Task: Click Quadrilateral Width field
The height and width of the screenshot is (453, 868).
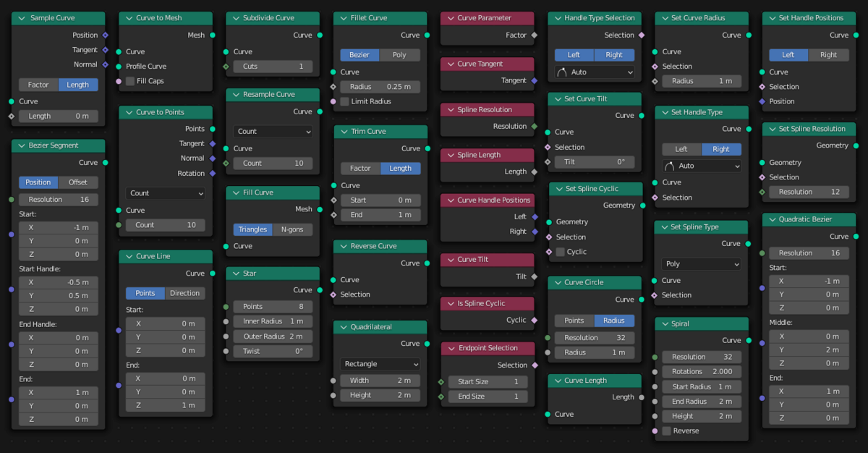Action: click(380, 381)
